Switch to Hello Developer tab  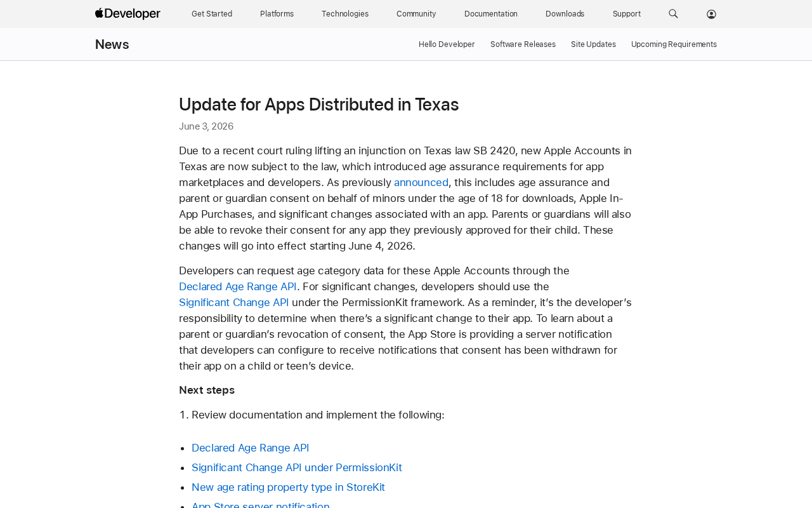click(447, 44)
